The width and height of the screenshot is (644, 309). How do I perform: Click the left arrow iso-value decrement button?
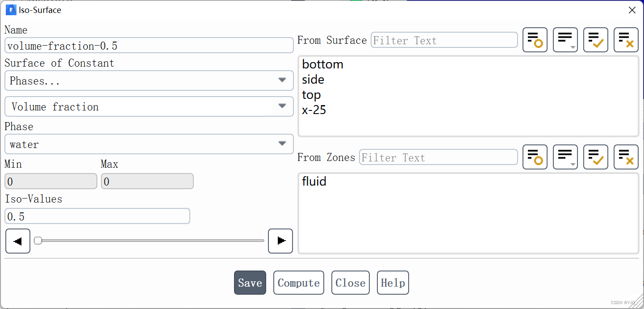[18, 241]
